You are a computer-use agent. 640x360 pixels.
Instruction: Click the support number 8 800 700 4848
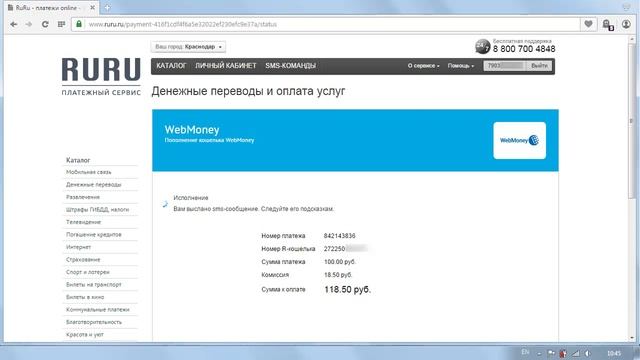coord(524,49)
